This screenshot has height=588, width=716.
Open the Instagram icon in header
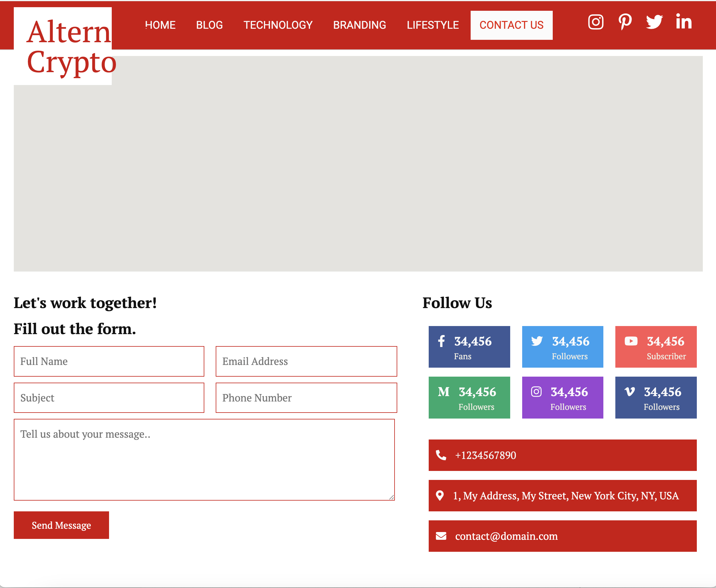pyautogui.click(x=595, y=22)
